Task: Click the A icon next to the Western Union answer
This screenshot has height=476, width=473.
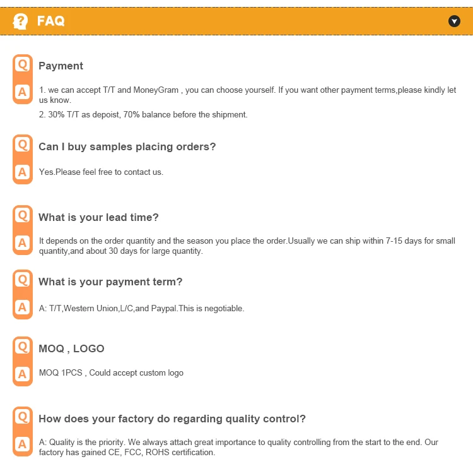Action: click(x=23, y=307)
